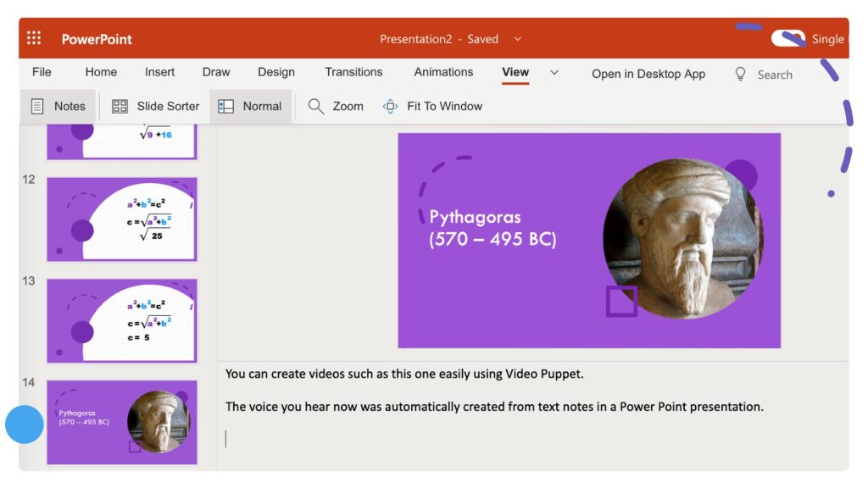Select the Normal view icon
Screen dimensions: 868x488
225,106
